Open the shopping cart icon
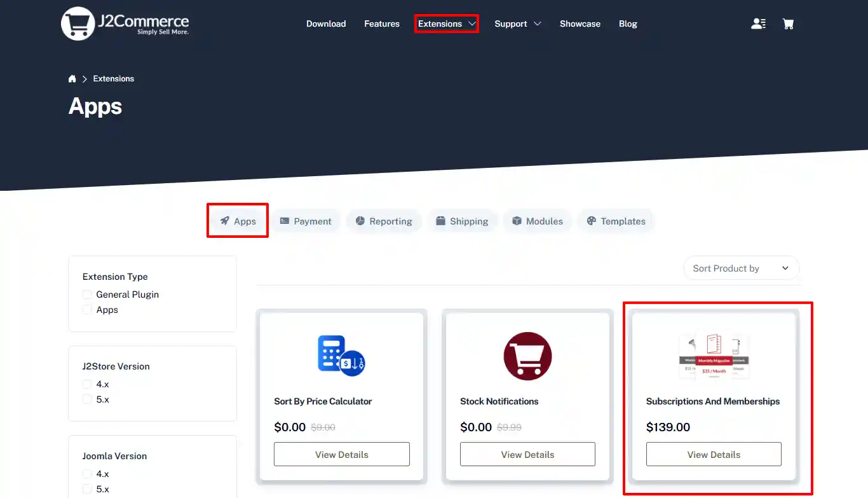The image size is (868, 498). pyautogui.click(x=788, y=24)
